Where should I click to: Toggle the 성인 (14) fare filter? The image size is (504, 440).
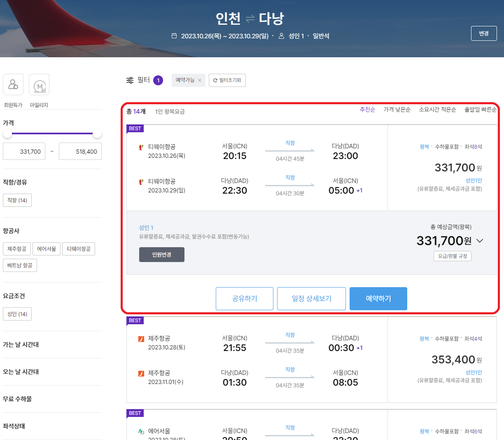pos(17,314)
